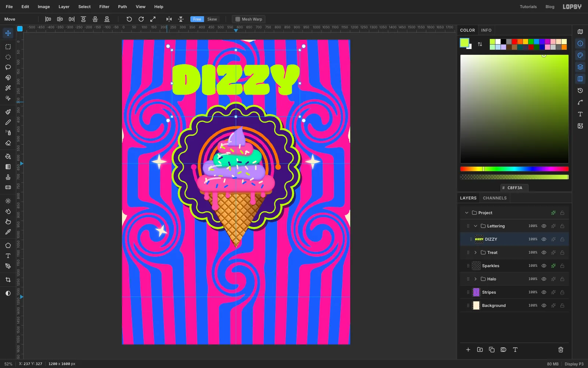588x368 pixels.
Task: Switch transform mode to Skew
Action: pyautogui.click(x=212, y=19)
